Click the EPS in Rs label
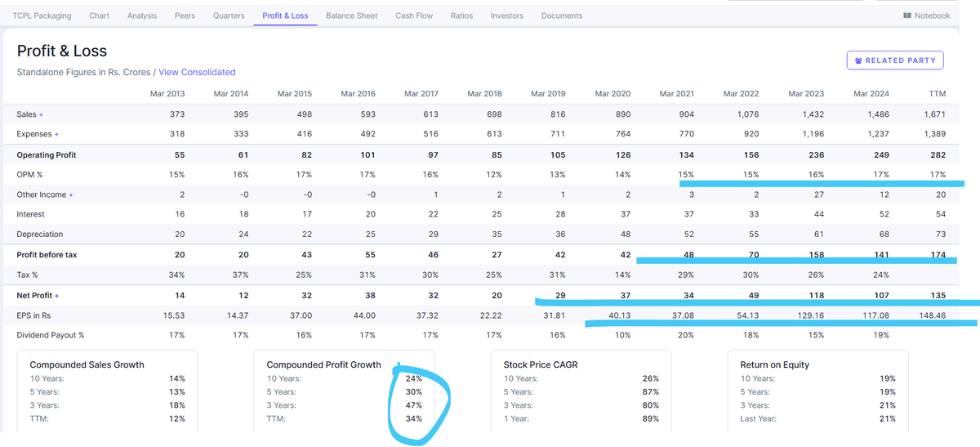The width and height of the screenshot is (980, 447). click(33, 315)
